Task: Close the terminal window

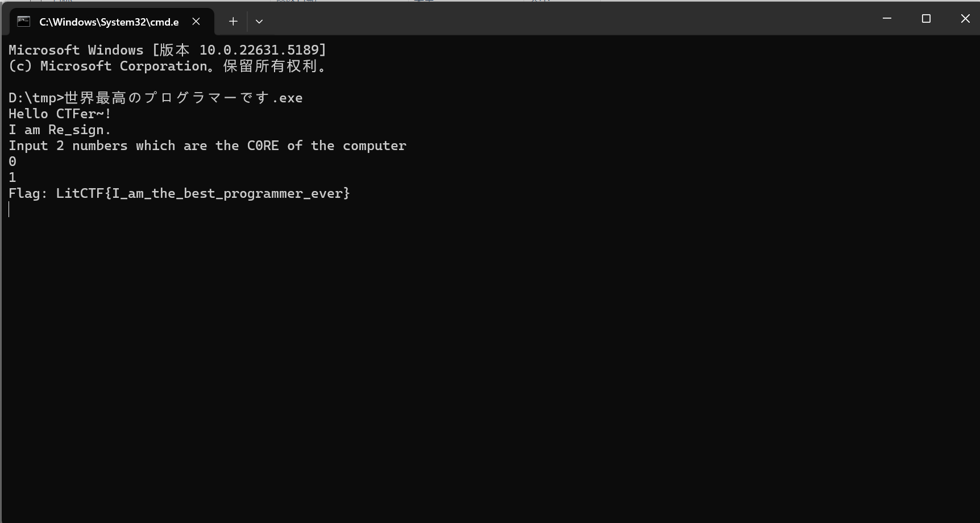Action: [965, 19]
